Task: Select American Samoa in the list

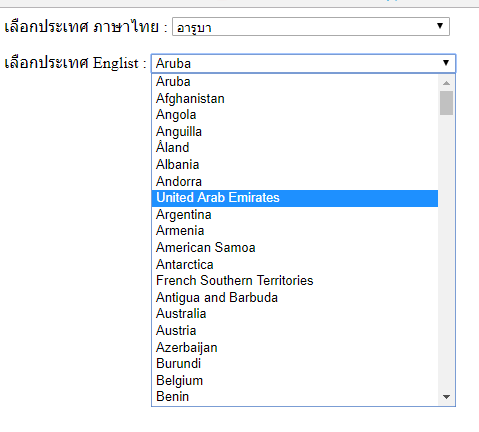Action: pyautogui.click(x=295, y=248)
